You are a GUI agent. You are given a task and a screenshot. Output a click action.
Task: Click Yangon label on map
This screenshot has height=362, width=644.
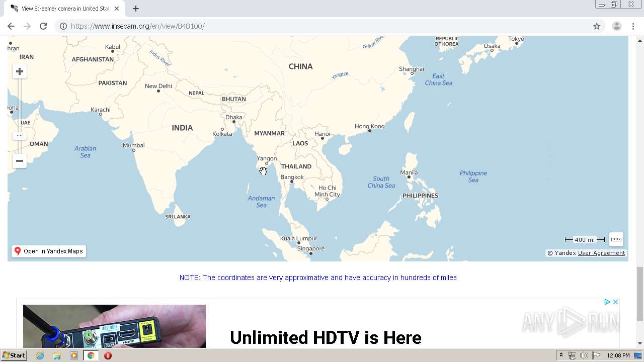(x=267, y=158)
